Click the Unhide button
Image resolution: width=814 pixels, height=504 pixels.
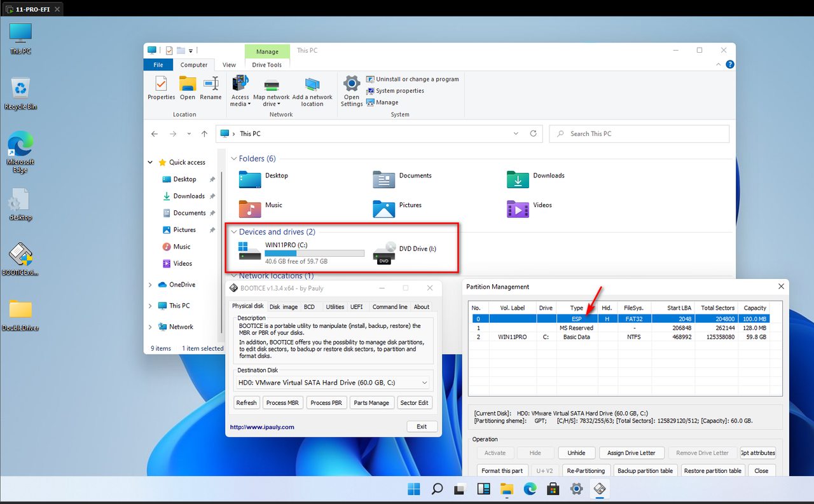point(576,453)
